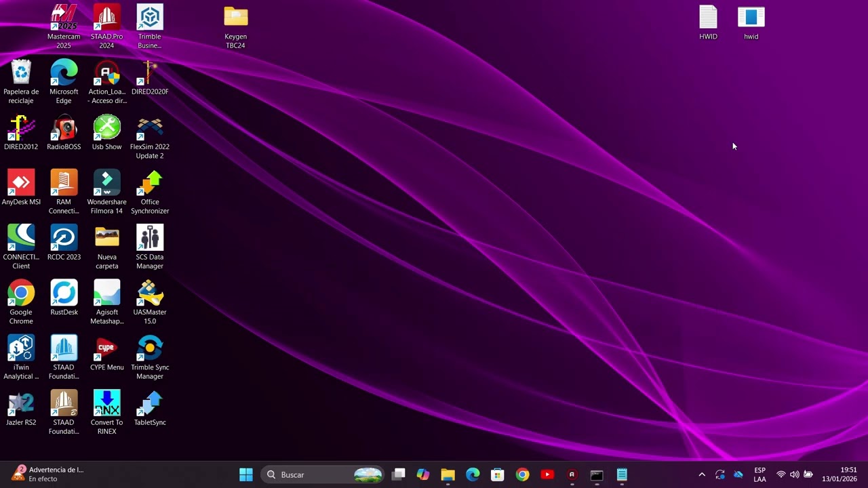Select the Action_Loader acceso directo icon
Viewport: 868px width, 488px height.
(x=106, y=82)
